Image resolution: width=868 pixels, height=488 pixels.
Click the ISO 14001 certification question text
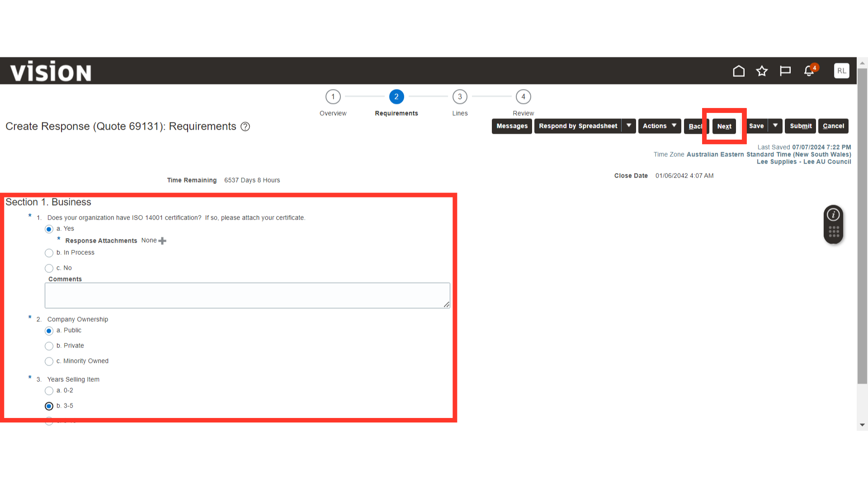pos(176,218)
